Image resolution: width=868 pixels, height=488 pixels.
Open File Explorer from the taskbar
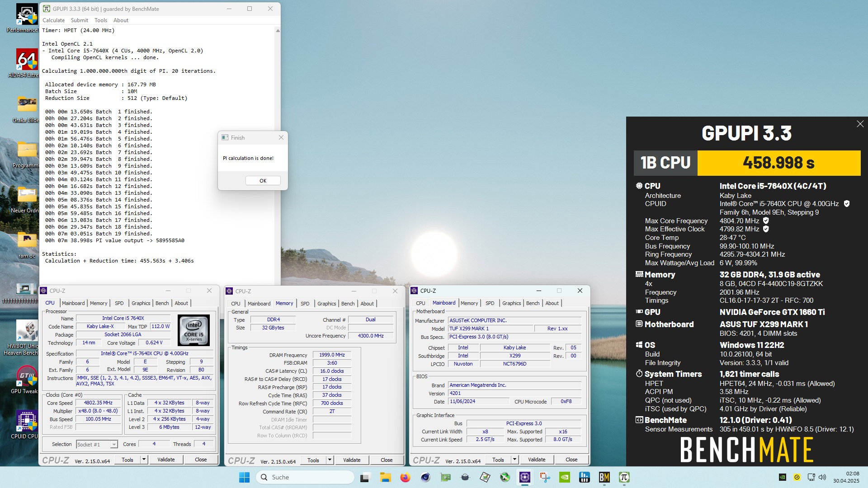point(385,477)
